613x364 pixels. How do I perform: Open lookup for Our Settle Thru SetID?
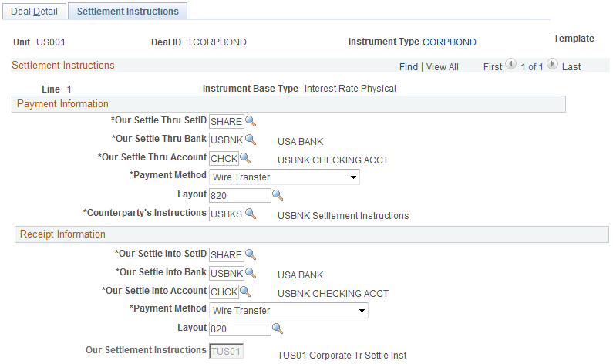click(x=250, y=121)
